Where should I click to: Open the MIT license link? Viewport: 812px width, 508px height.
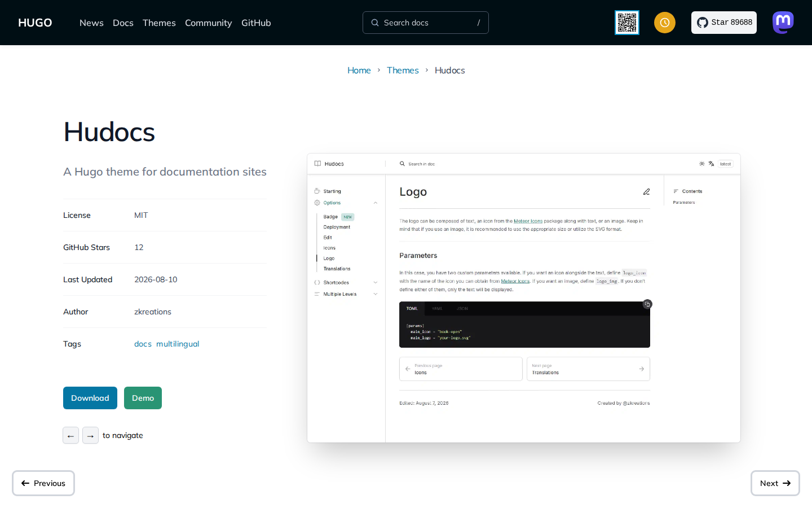(x=141, y=215)
